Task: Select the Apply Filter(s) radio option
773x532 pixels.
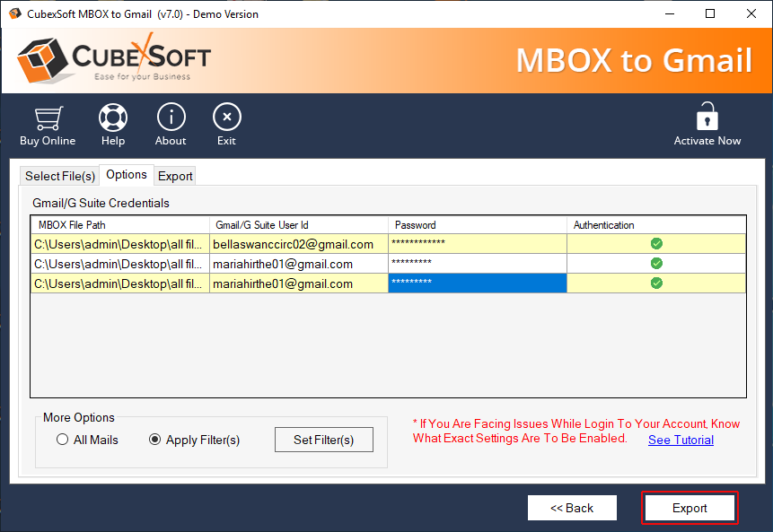Action: click(155, 440)
